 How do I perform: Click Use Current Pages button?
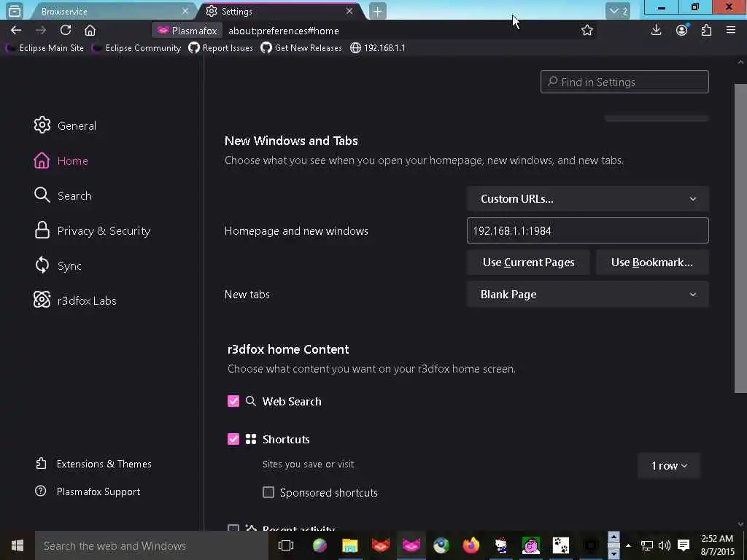(x=528, y=262)
